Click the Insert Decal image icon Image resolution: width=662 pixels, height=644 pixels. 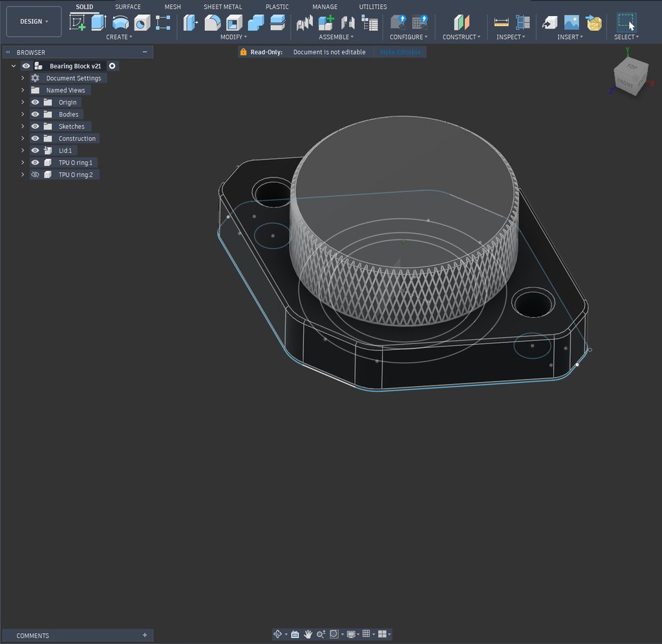point(571,23)
